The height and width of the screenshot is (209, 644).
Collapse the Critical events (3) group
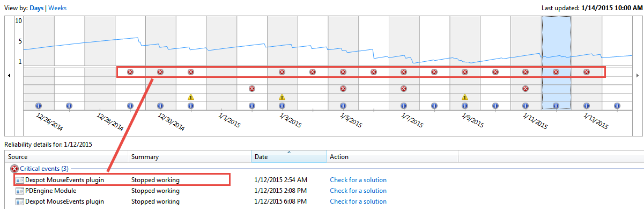tap(44, 169)
